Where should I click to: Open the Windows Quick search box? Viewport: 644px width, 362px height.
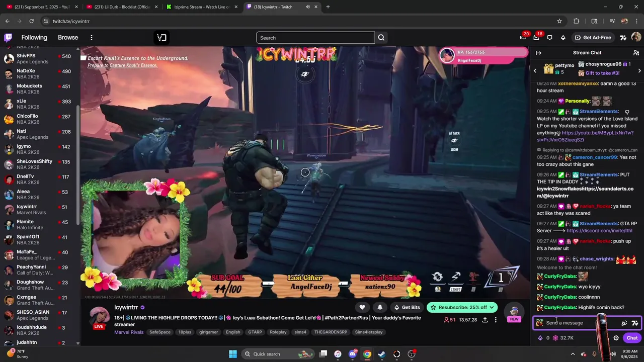point(278,354)
